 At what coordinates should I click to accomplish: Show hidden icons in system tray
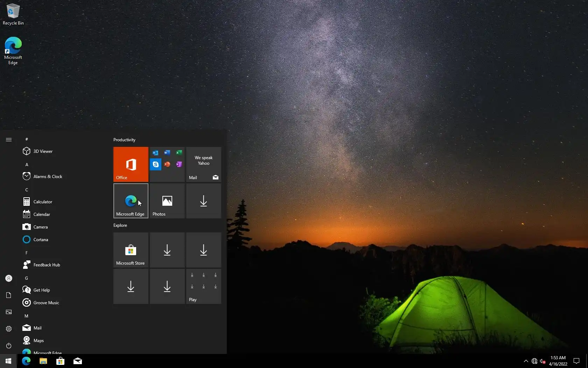526,361
